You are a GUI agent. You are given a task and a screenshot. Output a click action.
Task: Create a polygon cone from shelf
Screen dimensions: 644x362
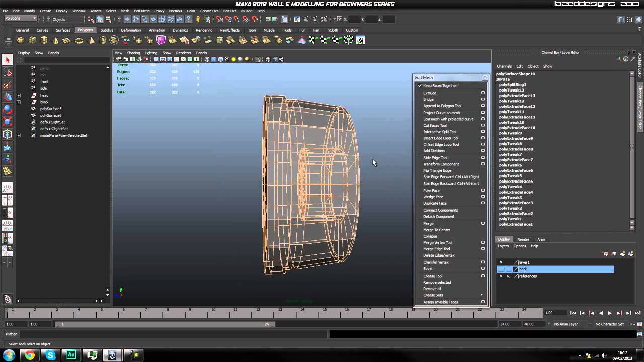(x=55, y=40)
